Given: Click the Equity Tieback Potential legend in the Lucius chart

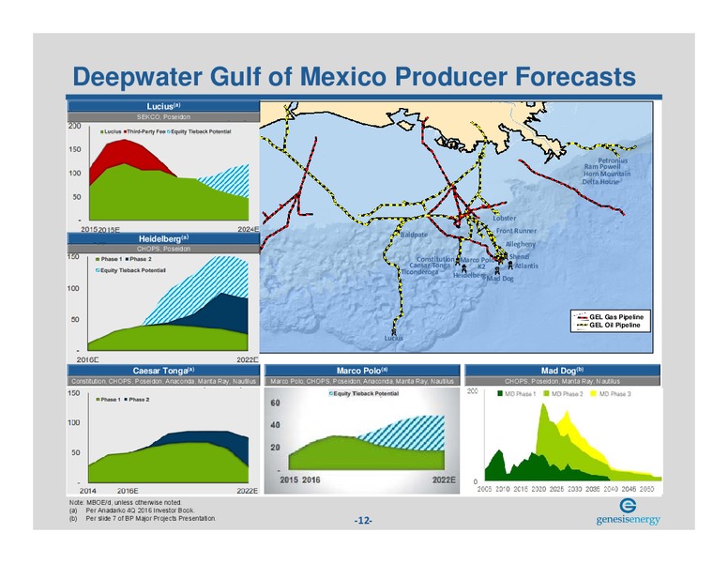Looking at the screenshot, I should point(199,132).
